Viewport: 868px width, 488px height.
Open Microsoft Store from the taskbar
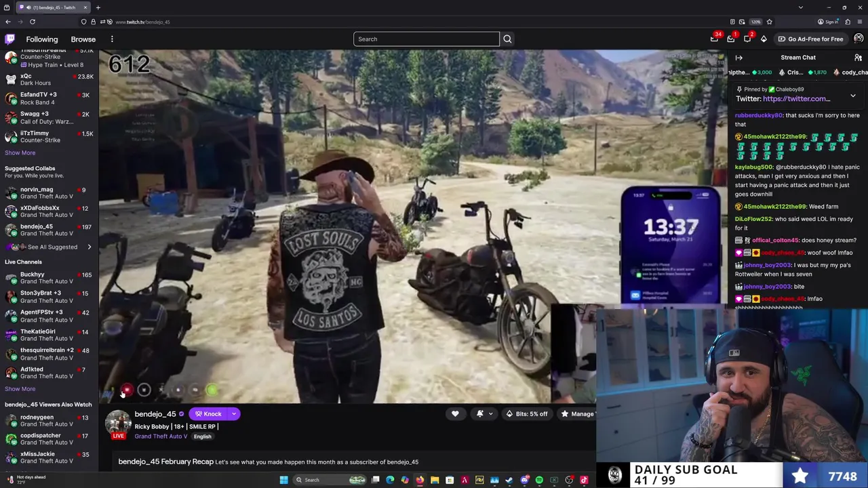pos(450,480)
